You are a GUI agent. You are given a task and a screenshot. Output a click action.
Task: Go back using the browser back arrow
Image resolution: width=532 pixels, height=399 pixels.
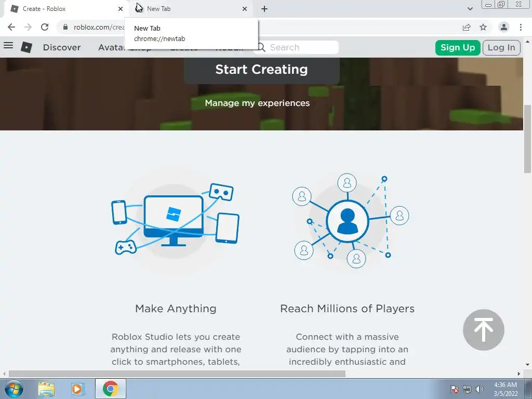coord(11,27)
